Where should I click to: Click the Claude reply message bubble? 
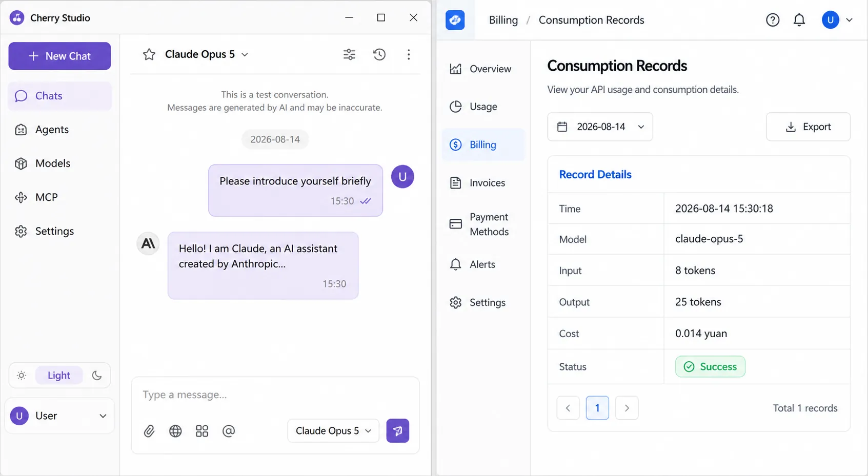pos(263,265)
